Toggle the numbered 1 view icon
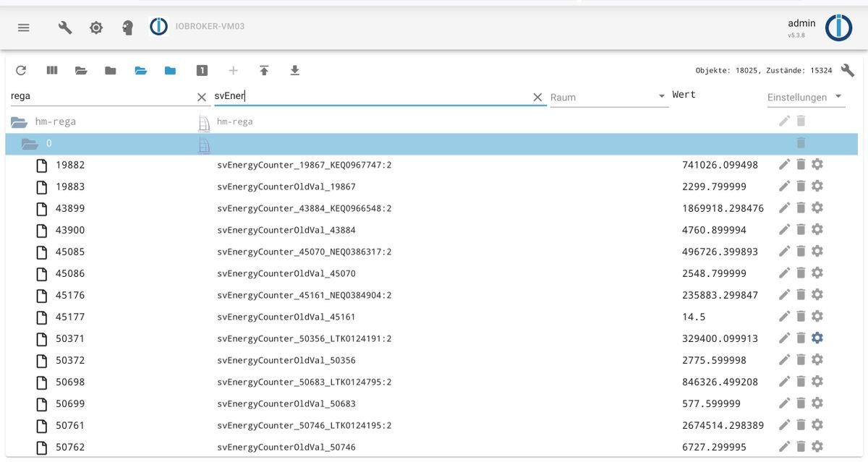The height and width of the screenshot is (462, 868). click(x=202, y=70)
